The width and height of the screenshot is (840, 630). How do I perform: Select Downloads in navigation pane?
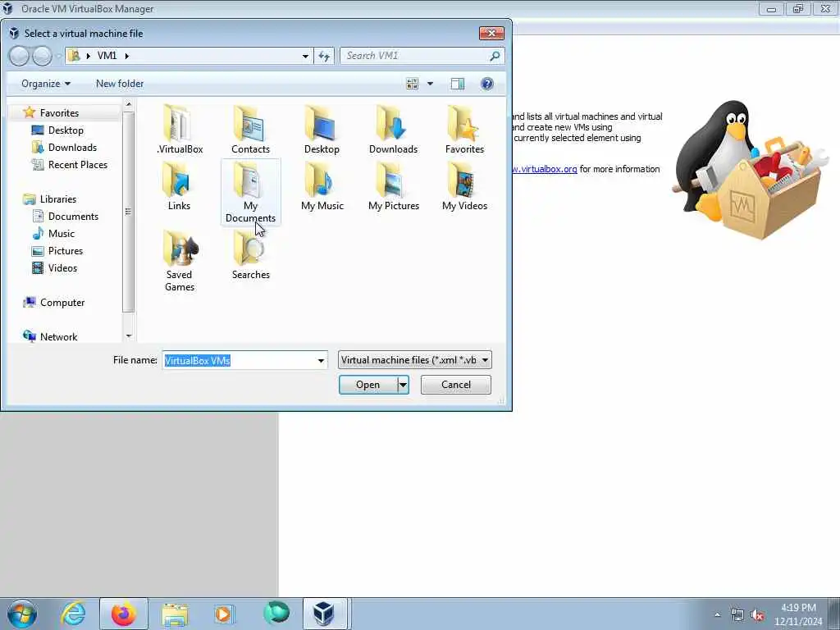(x=72, y=148)
